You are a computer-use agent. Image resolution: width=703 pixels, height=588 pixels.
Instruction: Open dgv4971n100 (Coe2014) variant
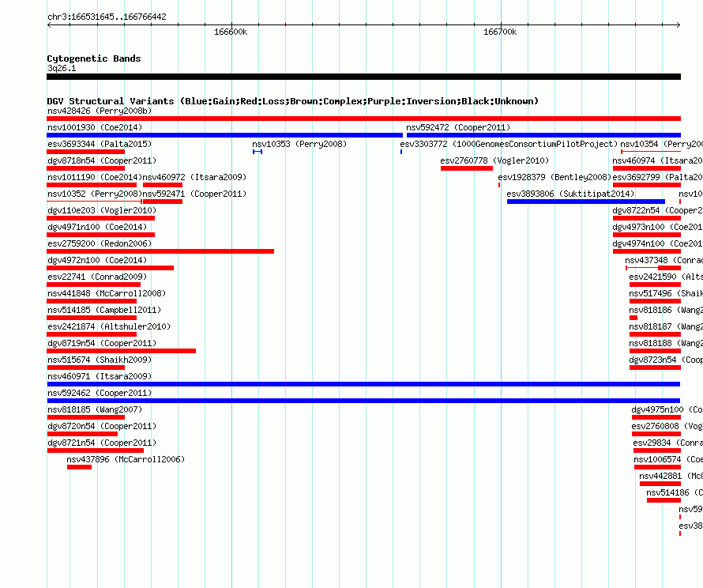click(x=97, y=227)
